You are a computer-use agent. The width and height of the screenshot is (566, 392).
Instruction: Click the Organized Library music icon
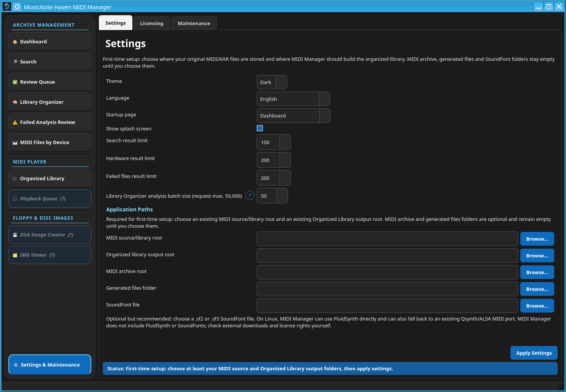point(15,179)
